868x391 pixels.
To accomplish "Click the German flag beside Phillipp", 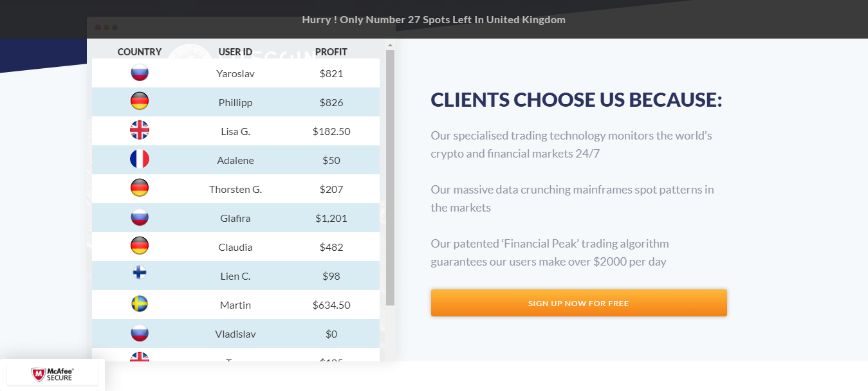I will 140,102.
